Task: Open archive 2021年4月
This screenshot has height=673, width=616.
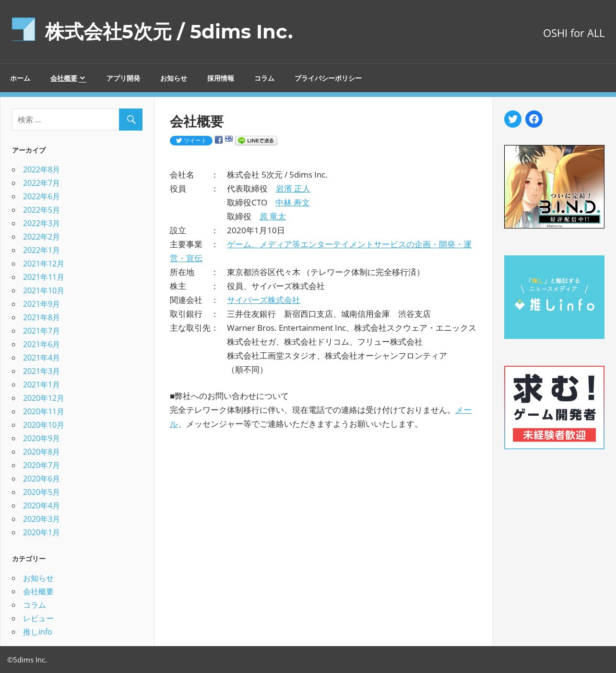Action: [x=41, y=358]
